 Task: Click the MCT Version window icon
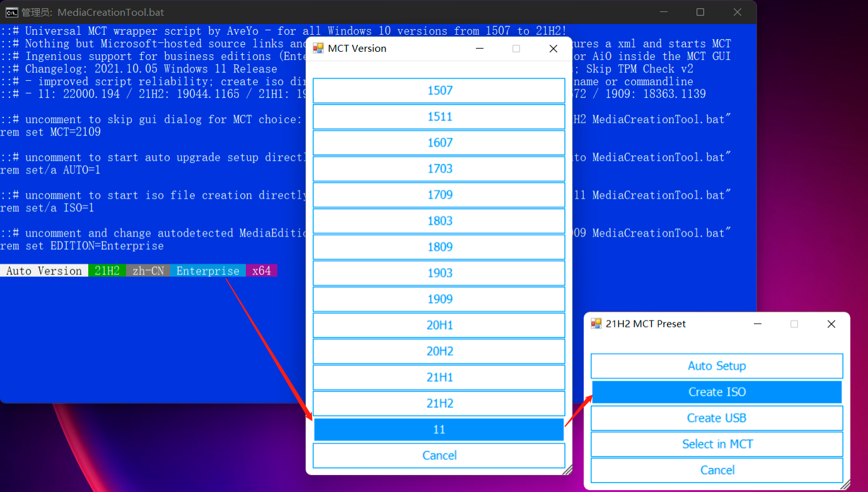click(318, 49)
